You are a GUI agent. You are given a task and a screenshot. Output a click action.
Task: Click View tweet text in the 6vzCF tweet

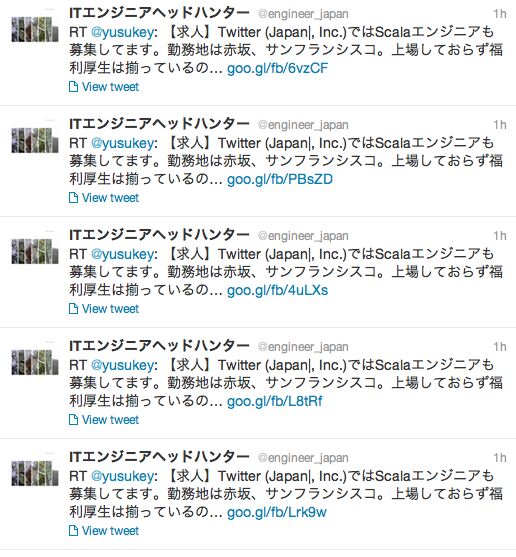pyautogui.click(x=110, y=87)
